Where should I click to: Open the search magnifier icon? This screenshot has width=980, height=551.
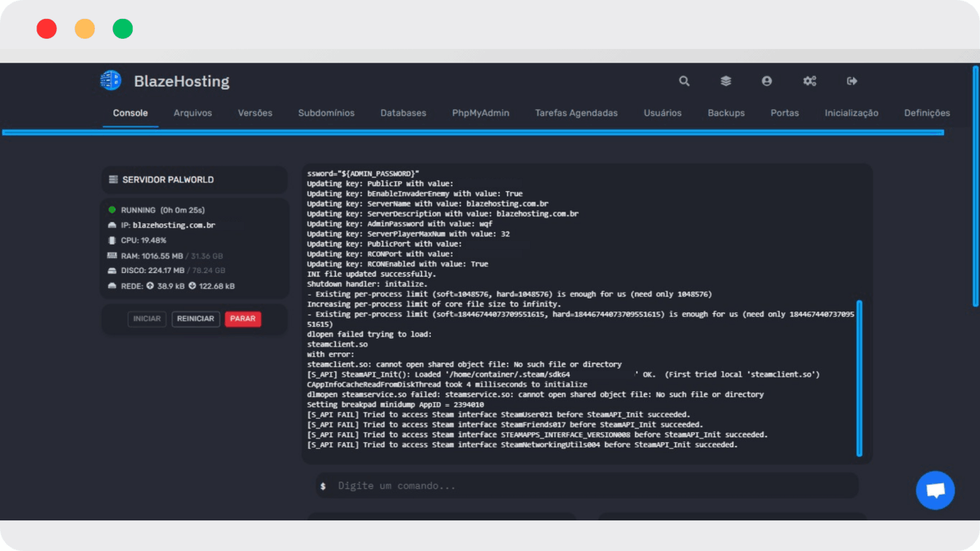click(684, 81)
